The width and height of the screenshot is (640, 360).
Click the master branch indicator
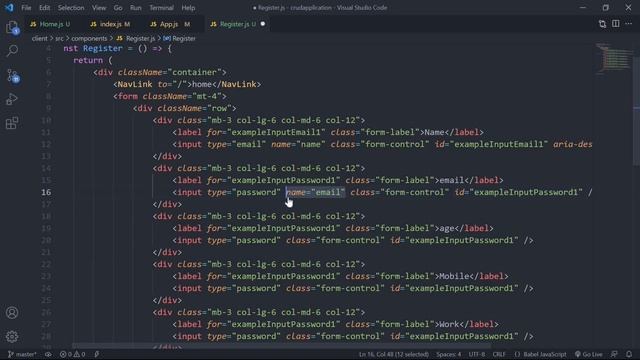22,354
